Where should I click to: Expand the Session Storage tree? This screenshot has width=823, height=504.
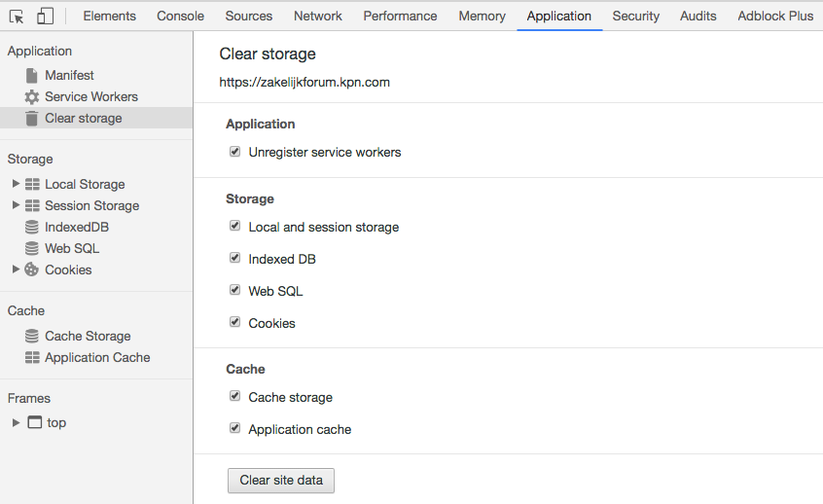[x=16, y=205]
